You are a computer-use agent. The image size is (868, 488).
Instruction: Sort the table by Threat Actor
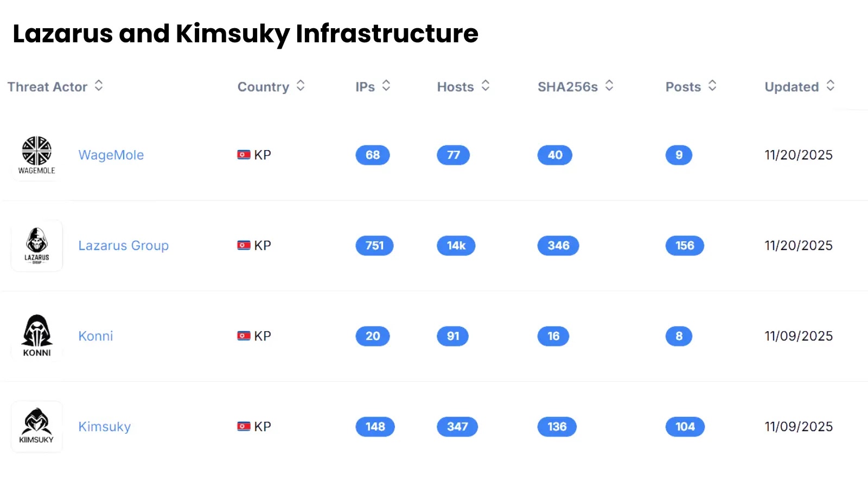point(99,86)
